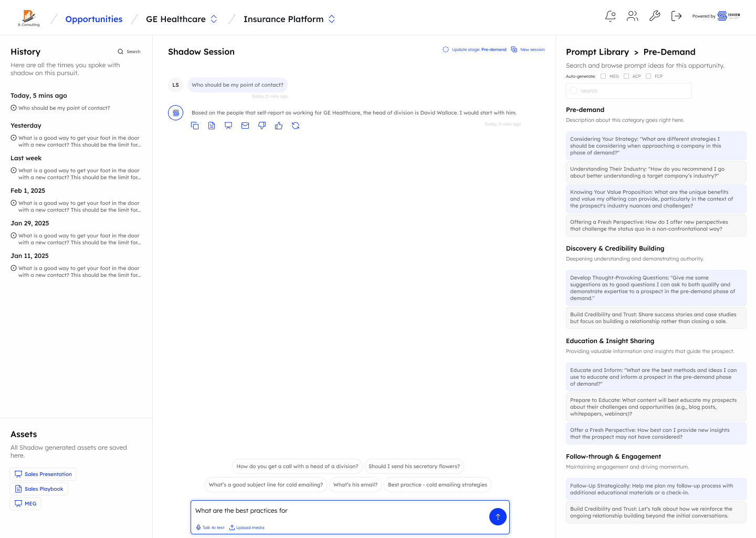Open Feb 1, 2025 history entry

(x=76, y=206)
